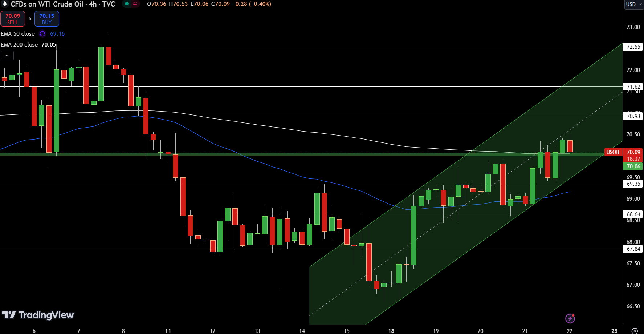Viewport: 644px width, 334px height.
Task: Click the 71.62 horizontal line price label
Action: 633,87
